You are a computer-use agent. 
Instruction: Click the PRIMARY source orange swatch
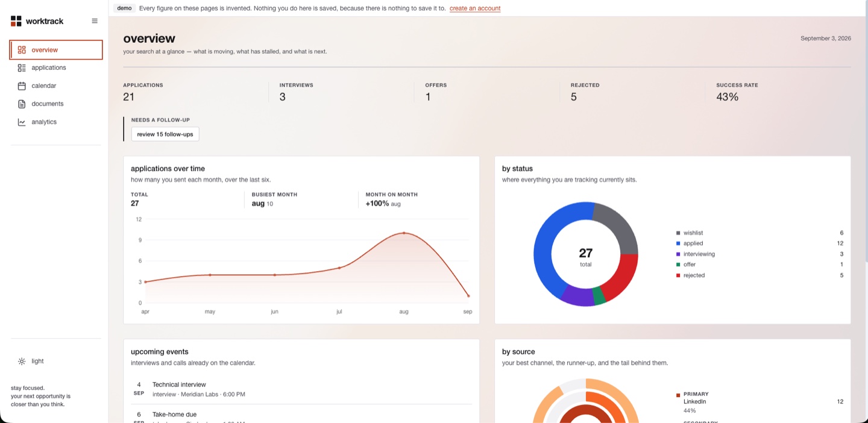pyautogui.click(x=678, y=395)
